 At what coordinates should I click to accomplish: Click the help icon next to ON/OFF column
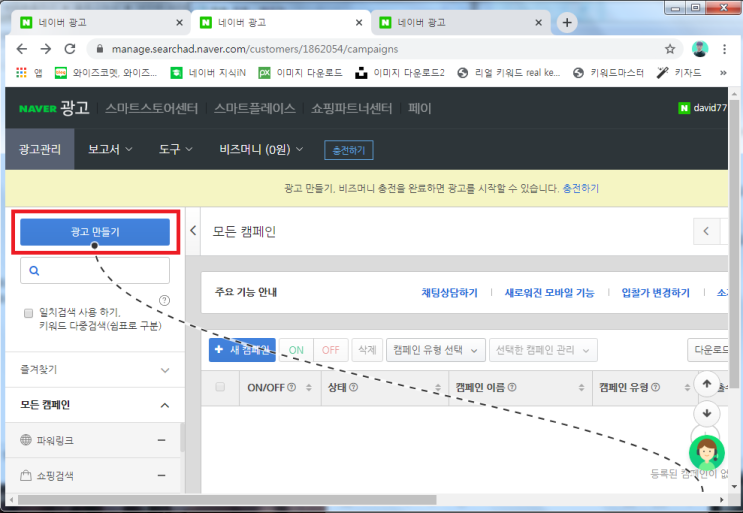(292, 387)
